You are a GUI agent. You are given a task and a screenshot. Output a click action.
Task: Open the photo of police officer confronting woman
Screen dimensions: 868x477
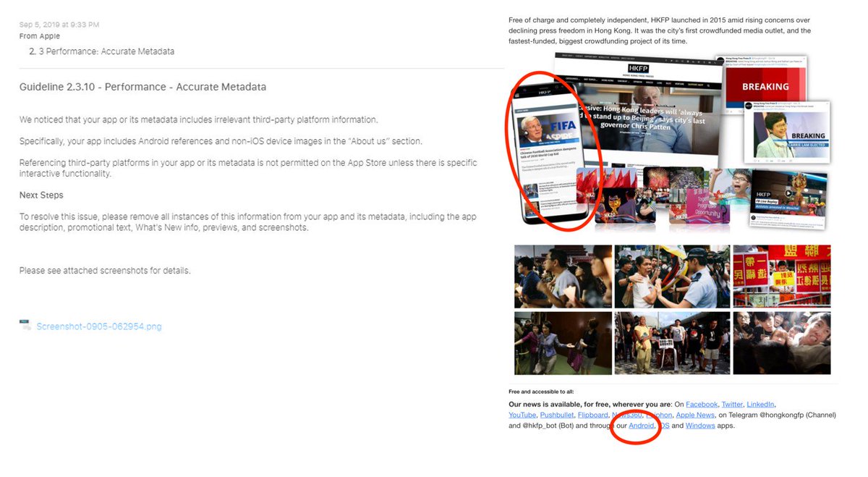coord(672,277)
